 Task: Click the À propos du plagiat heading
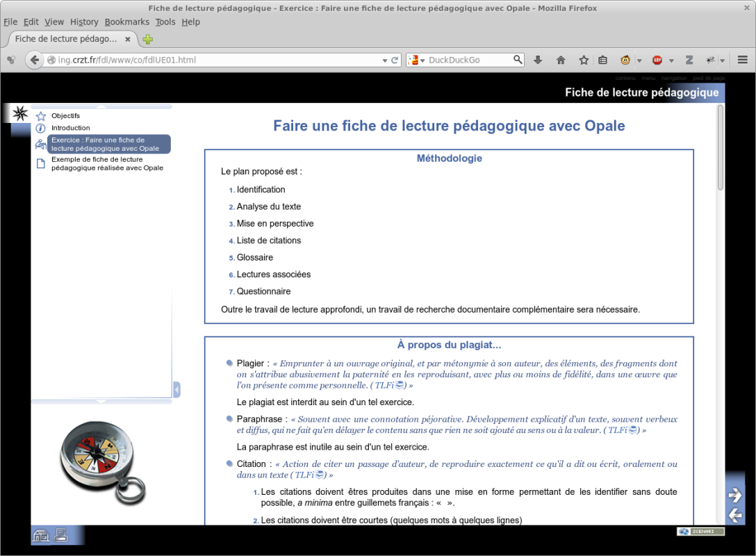[x=449, y=345]
